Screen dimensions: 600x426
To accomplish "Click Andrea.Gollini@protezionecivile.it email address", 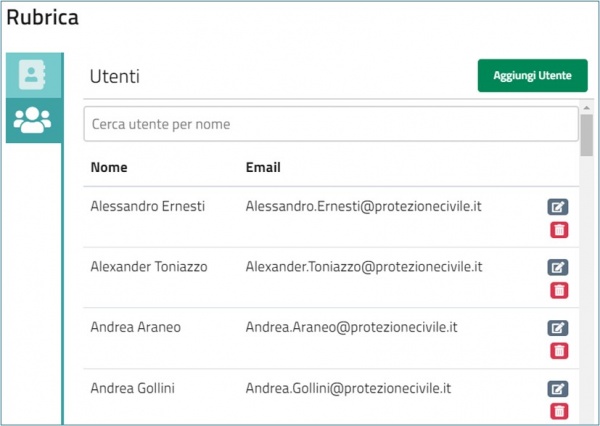I will point(351,388).
